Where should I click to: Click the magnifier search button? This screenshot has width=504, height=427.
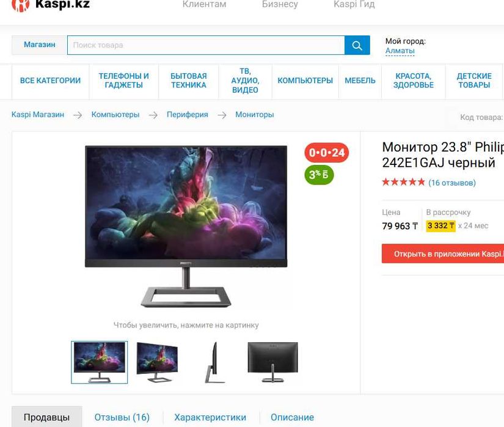[357, 45]
